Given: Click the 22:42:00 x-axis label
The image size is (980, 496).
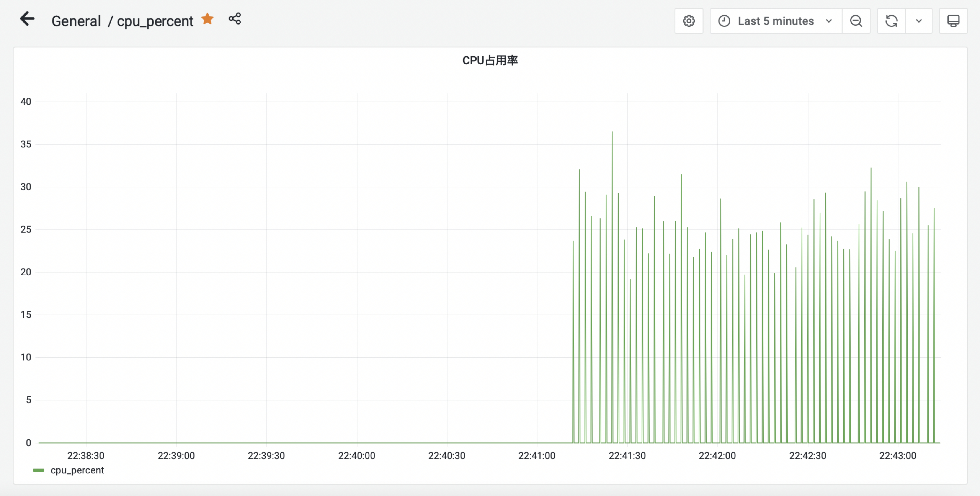Looking at the screenshot, I should tap(717, 456).
